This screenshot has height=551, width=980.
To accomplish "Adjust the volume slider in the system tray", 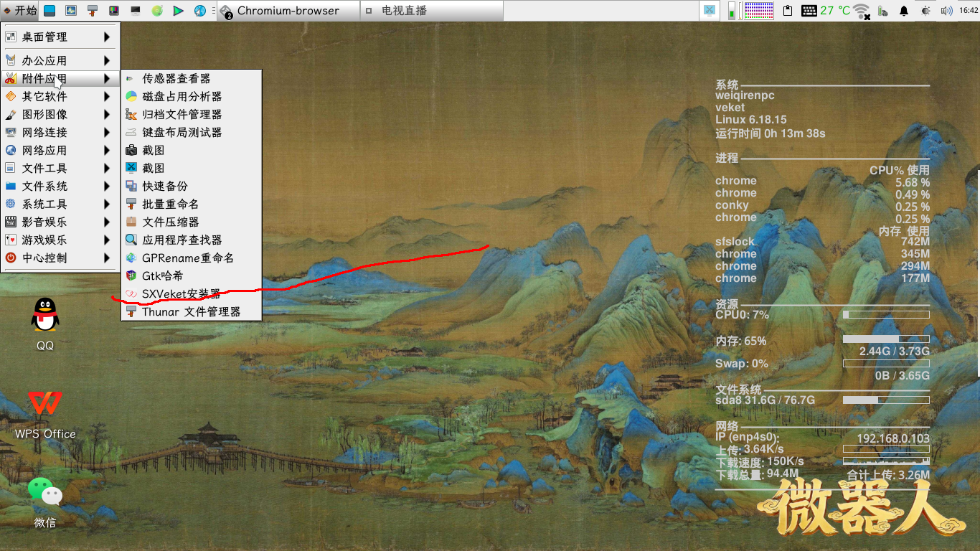I will 732,10.
